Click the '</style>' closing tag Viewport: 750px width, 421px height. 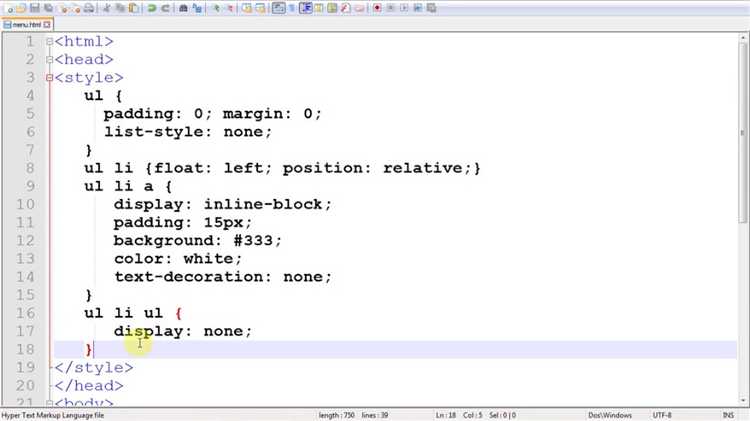pos(94,367)
